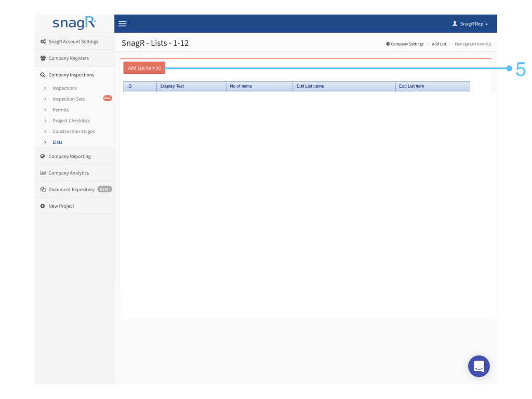The image size is (532, 399).
Task: Sort by Display Text column header
Action: pos(191,86)
